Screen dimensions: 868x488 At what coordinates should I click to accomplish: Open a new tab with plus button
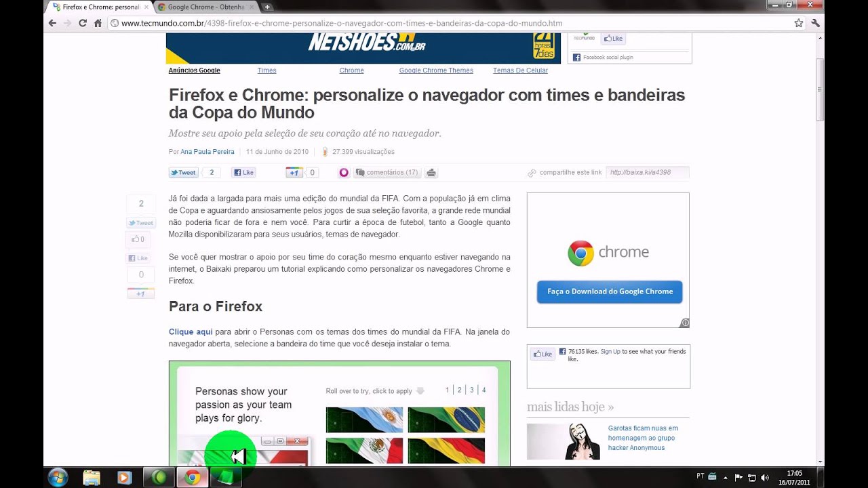[x=267, y=7]
